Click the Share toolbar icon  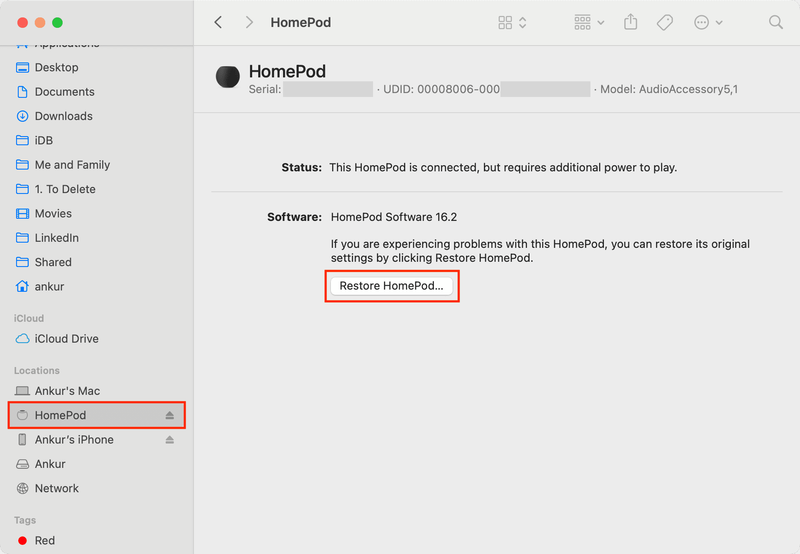631,22
